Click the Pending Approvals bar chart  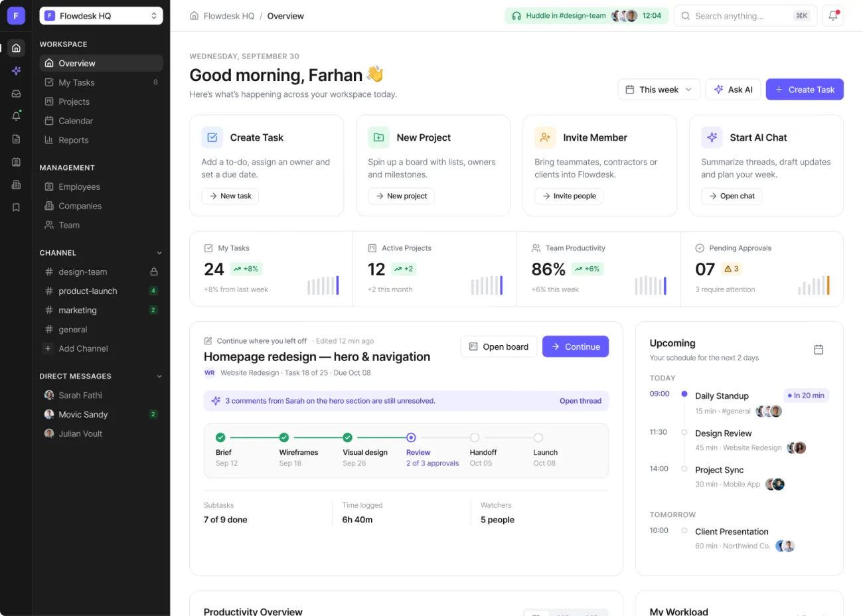(x=814, y=285)
